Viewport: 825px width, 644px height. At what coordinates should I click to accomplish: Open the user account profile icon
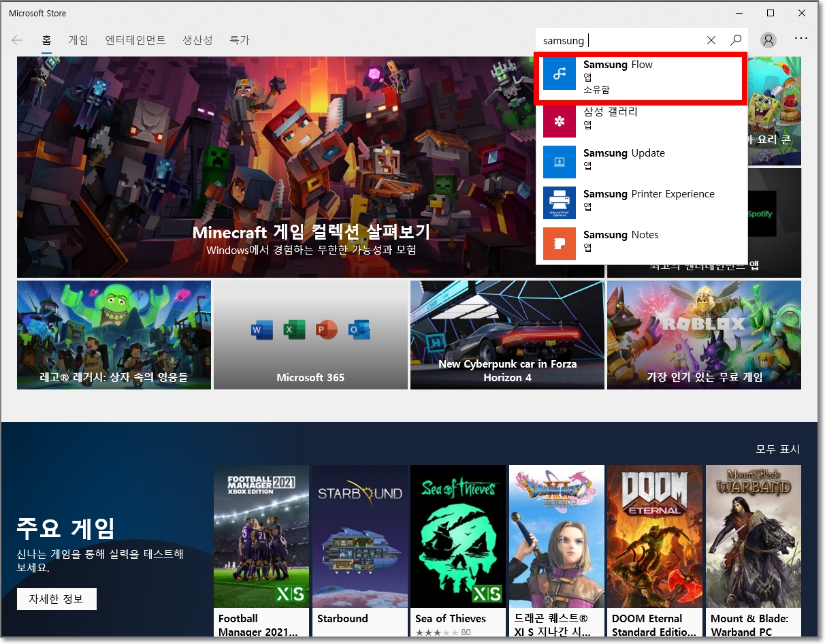click(x=769, y=40)
